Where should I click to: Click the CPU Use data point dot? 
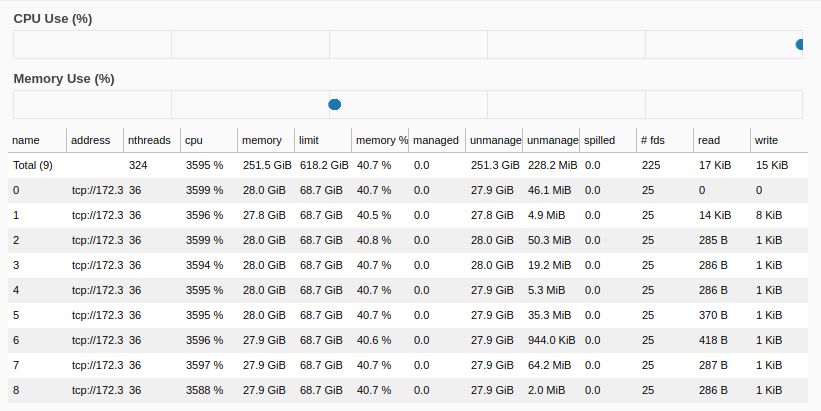pos(800,44)
